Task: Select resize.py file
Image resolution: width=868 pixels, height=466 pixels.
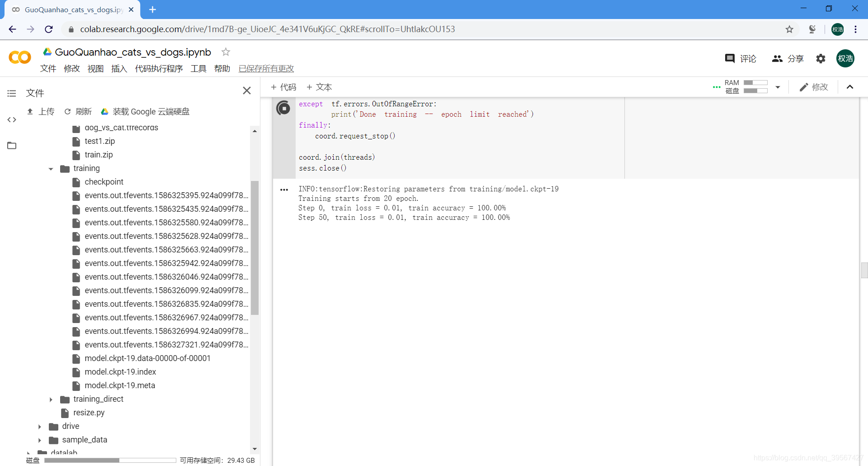Action: pyautogui.click(x=89, y=413)
